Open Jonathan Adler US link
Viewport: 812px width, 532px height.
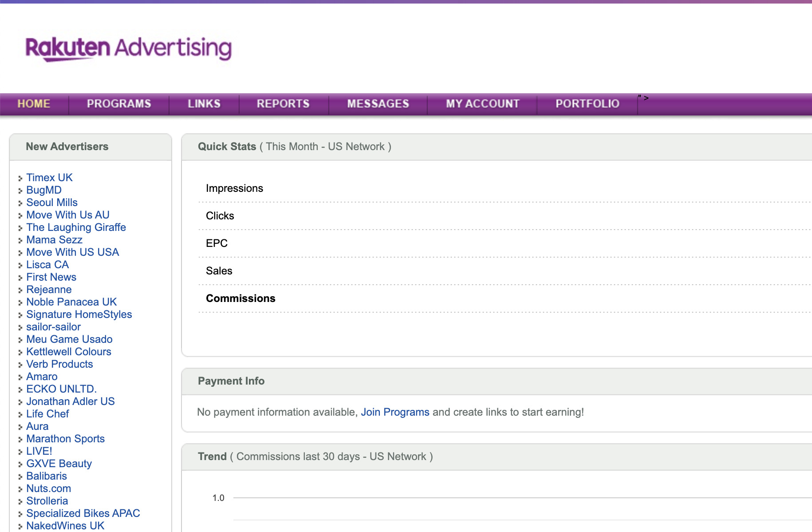pos(71,401)
